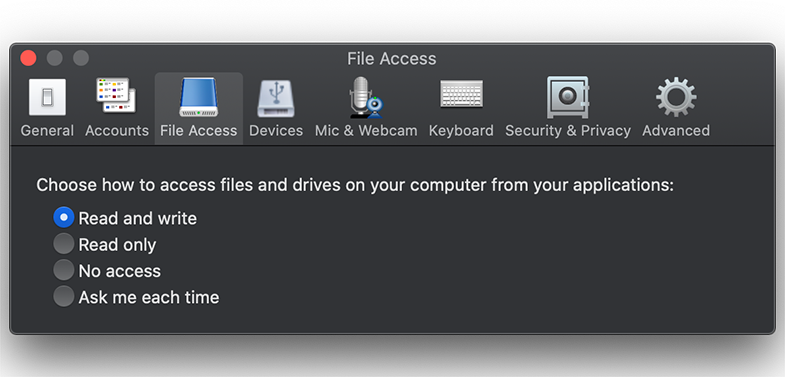Enable the Ask me each time option
Screen dimensions: 785x377
click(64, 296)
